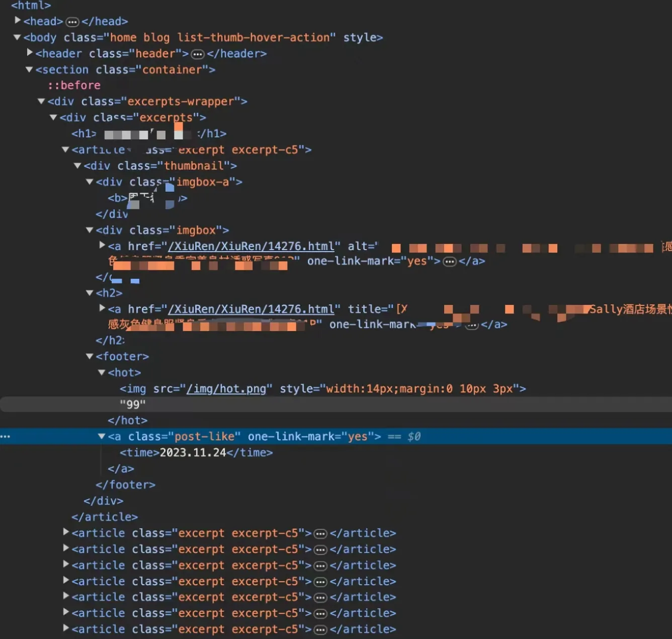Open the three-dot actions on the selected row
Image resolution: width=672 pixels, height=639 pixels.
(x=6, y=436)
